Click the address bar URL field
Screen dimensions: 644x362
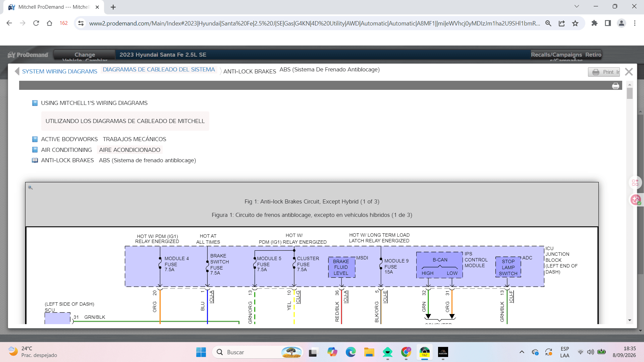315,23
